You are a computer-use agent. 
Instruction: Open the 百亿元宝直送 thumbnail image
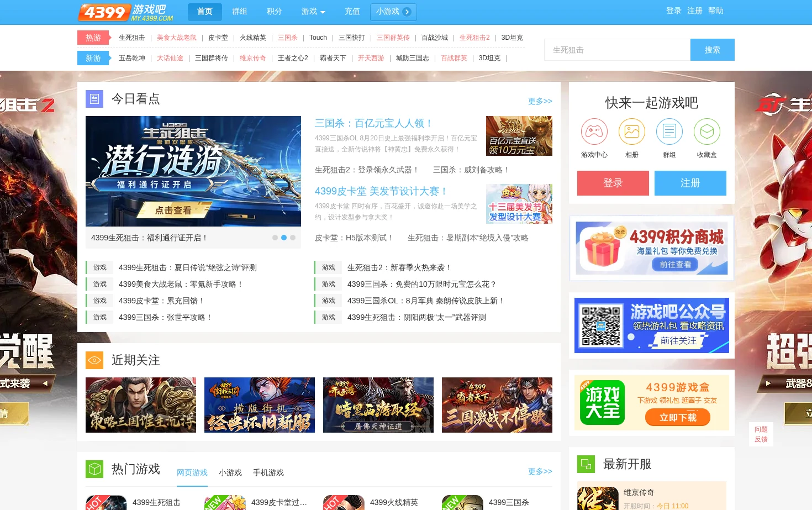click(519, 136)
